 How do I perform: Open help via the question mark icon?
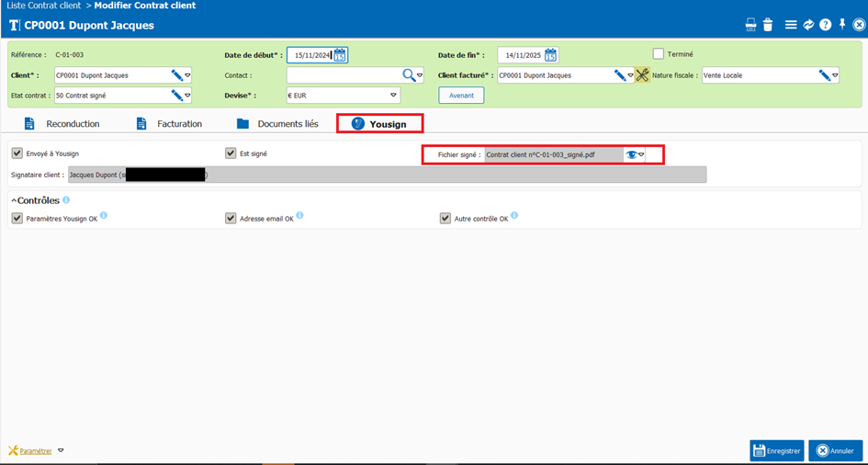[x=825, y=25]
